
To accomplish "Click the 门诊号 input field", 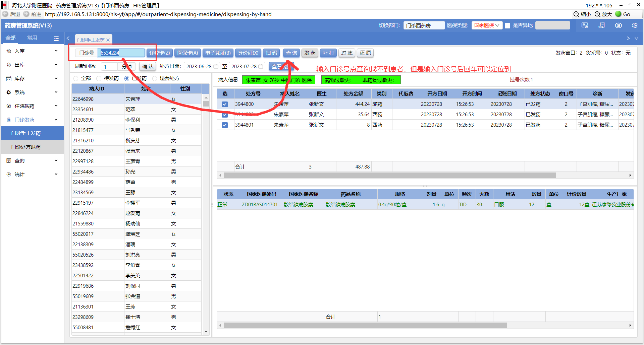I will click(x=121, y=53).
